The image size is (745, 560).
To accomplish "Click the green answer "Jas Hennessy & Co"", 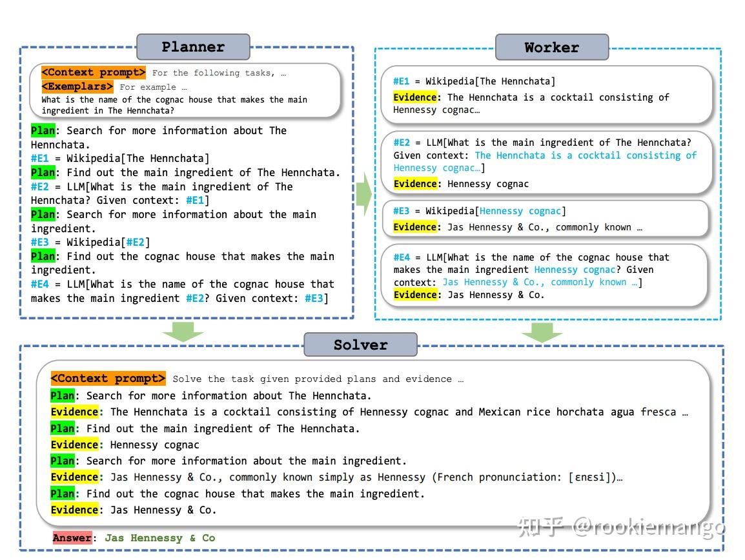I will point(159,537).
